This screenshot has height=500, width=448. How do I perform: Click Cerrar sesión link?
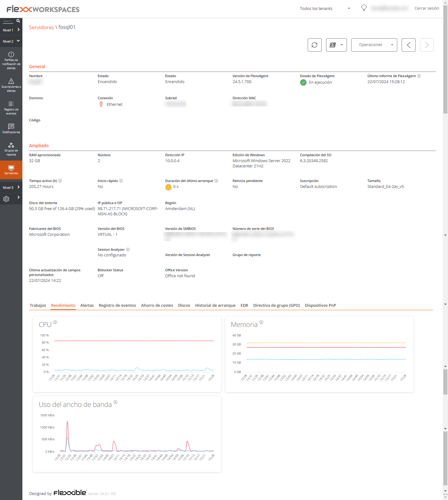[427, 8]
